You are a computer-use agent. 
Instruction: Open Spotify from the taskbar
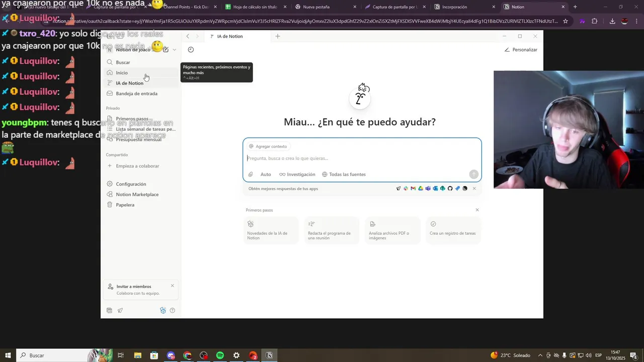point(220,355)
